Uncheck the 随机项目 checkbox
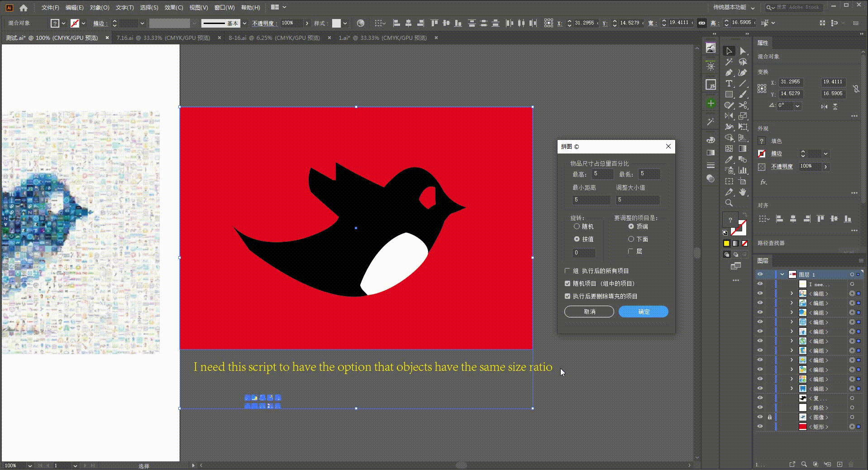The width and height of the screenshot is (868, 470). click(568, 283)
